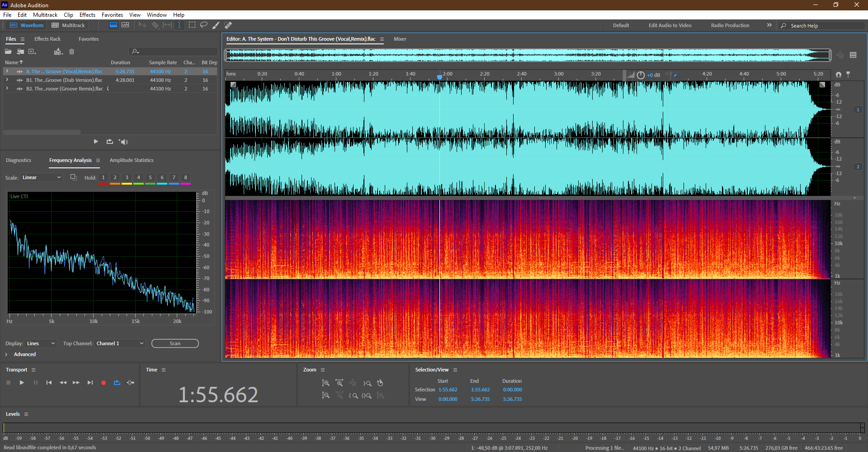Open the Scale dropdown set to Linear

tap(41, 177)
